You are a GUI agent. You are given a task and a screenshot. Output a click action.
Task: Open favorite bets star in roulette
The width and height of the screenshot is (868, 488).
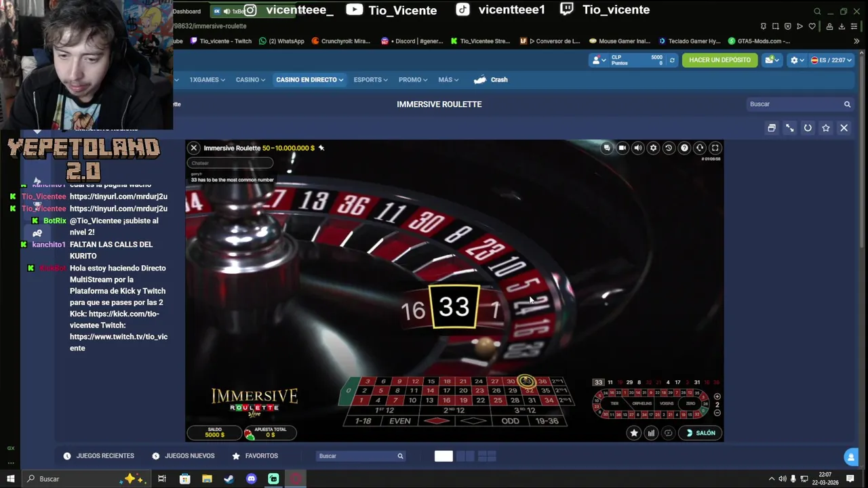(x=634, y=433)
